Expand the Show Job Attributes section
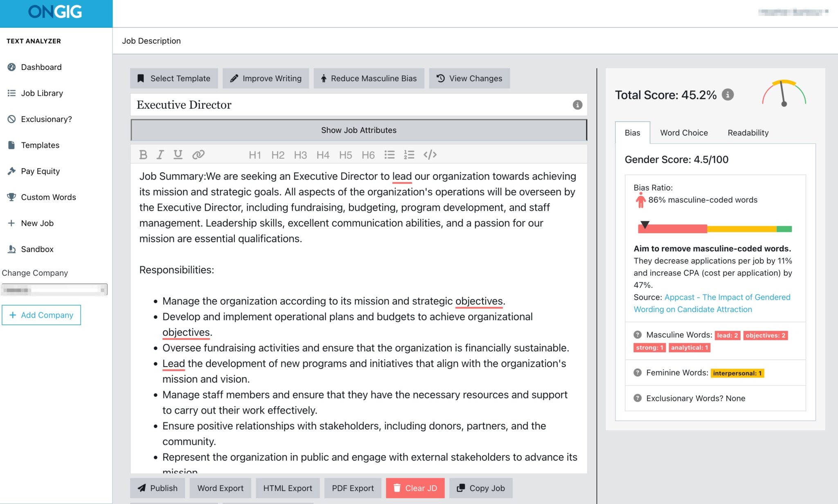 (x=358, y=130)
